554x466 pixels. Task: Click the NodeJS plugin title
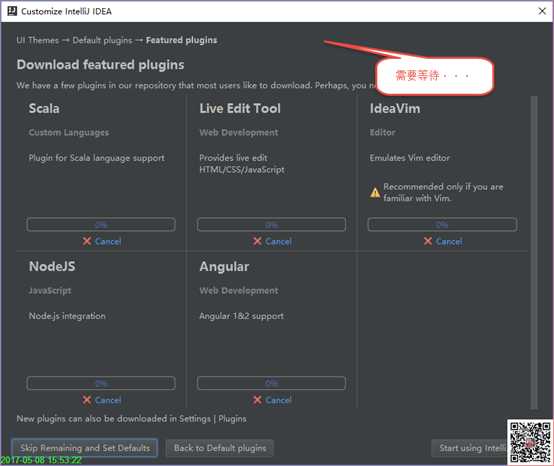52,266
